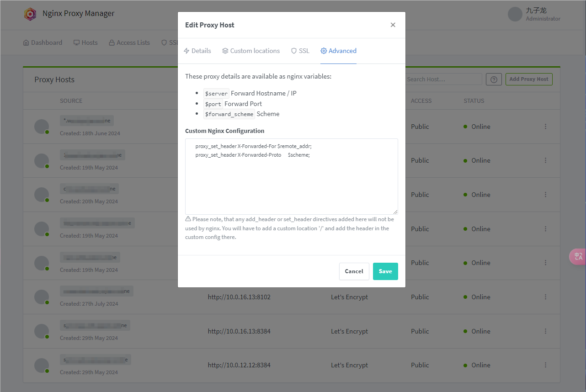This screenshot has width=586, height=392.
Task: Click the Access Lists lock icon
Action: 112,42
